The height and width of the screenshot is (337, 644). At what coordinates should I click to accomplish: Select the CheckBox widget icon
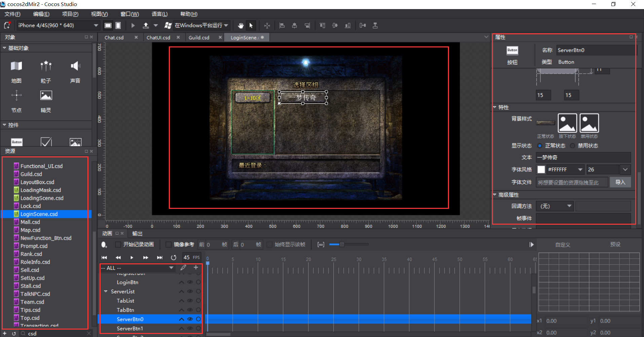click(x=46, y=142)
